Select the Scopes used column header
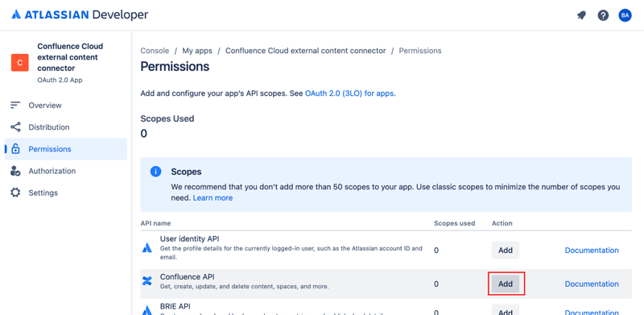Screen dimensions: 644x315 coord(454,223)
